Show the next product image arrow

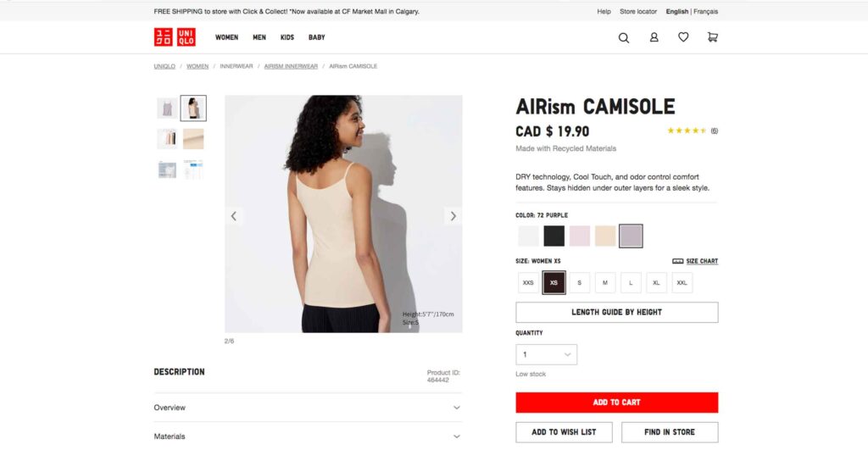(453, 216)
